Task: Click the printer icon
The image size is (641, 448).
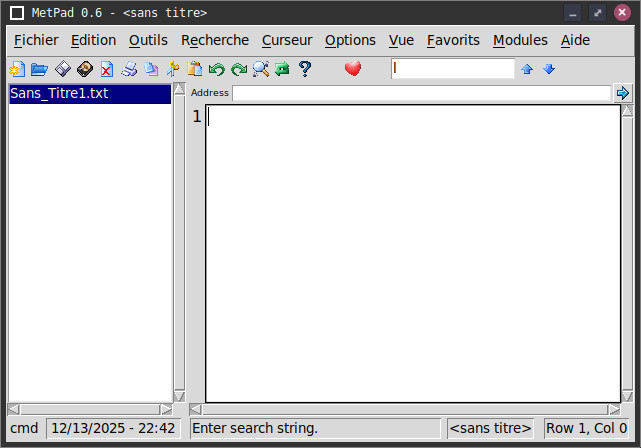Action: point(129,69)
